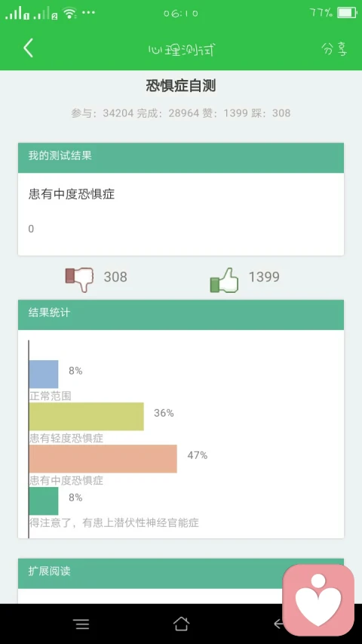Viewport: 362px width, 644px height.
Task: Tap the battery indicator icon
Action: (x=347, y=13)
